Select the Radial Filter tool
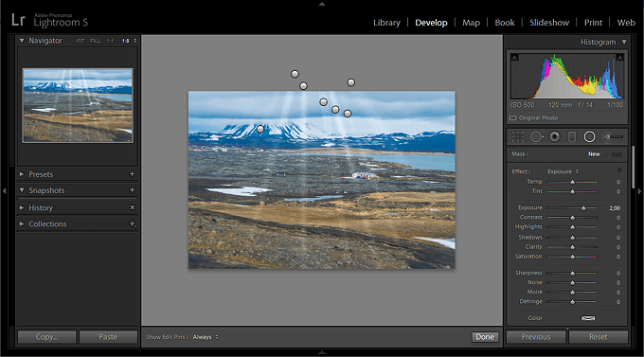 tap(589, 136)
